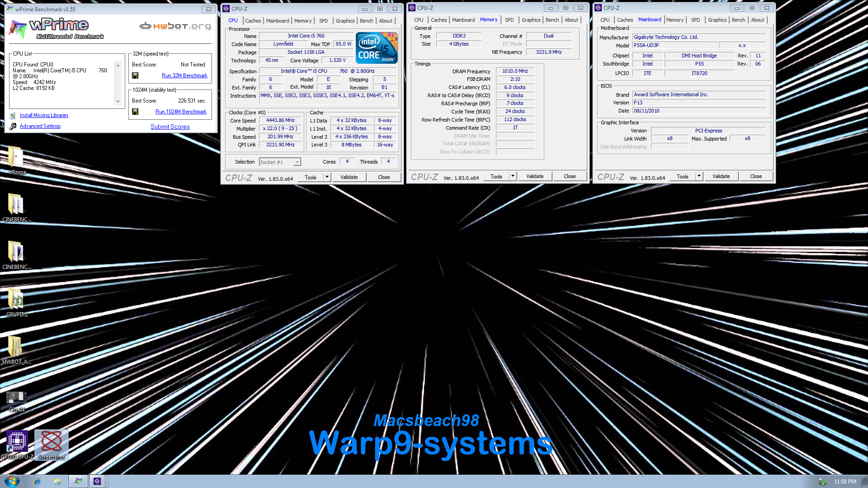Switch to Mainboard tab in CPU window
The image size is (868, 488).
coord(278,21)
